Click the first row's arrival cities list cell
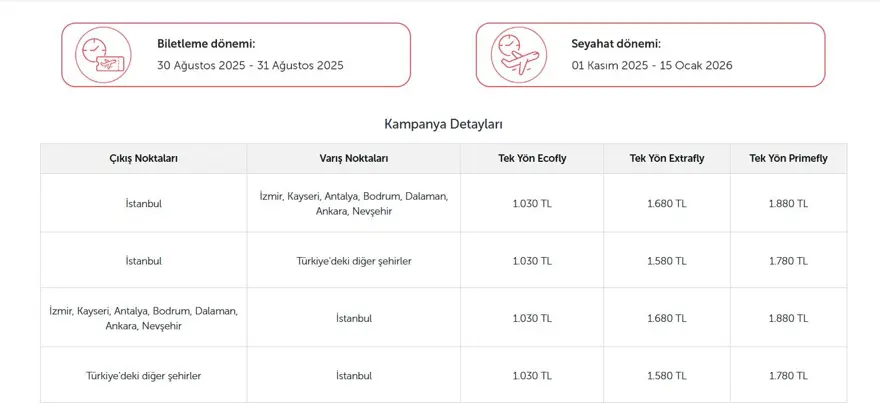 (354, 204)
